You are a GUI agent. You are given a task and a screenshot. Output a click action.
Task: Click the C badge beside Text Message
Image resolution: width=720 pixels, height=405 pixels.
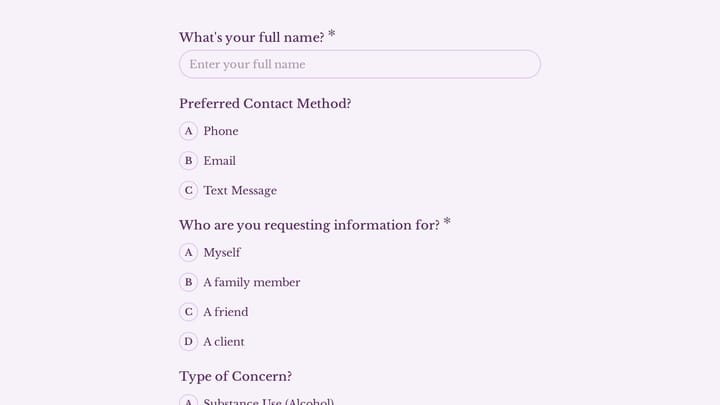pos(188,191)
